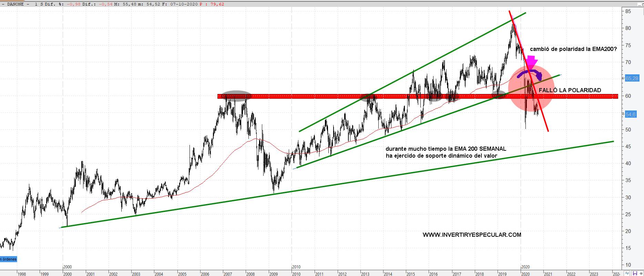The image size is (644, 276).
Task: Click the 2020 marker on the time axis
Action: (525, 267)
